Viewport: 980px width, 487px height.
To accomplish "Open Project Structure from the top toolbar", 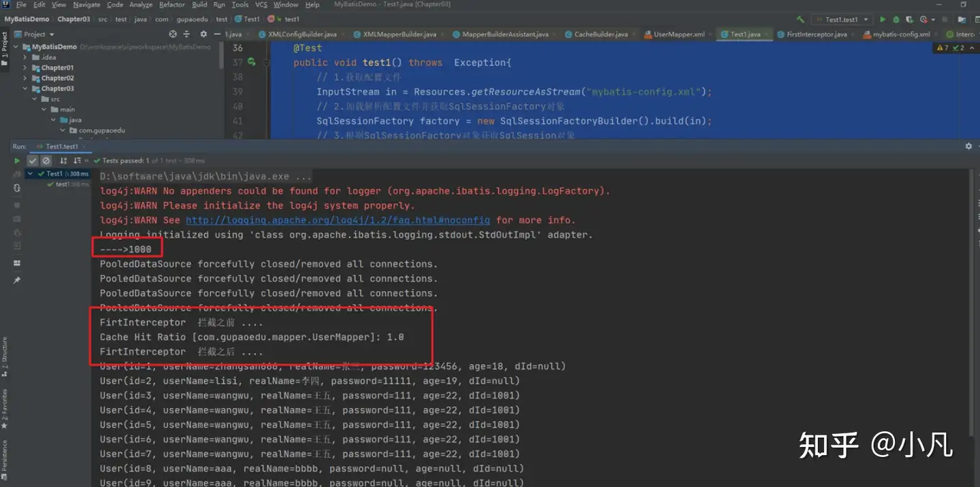I will (x=963, y=20).
